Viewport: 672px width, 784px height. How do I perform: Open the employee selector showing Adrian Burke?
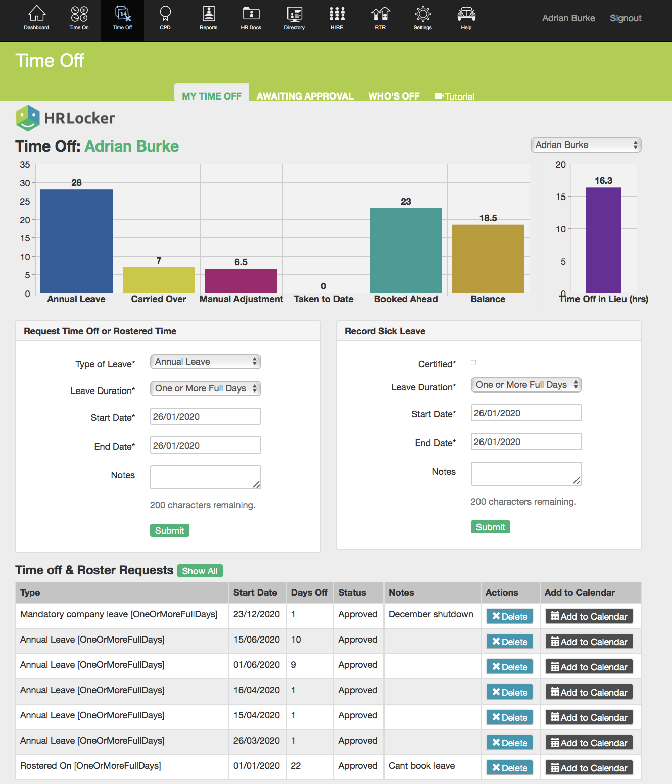pos(586,145)
